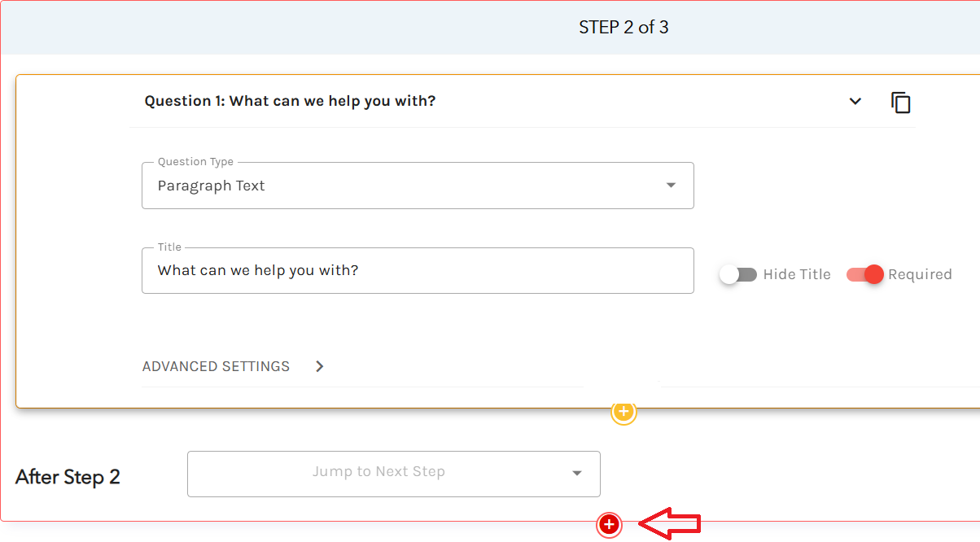Open the Paragraph Text question type selector
This screenshot has height=542, width=980.
click(x=418, y=186)
